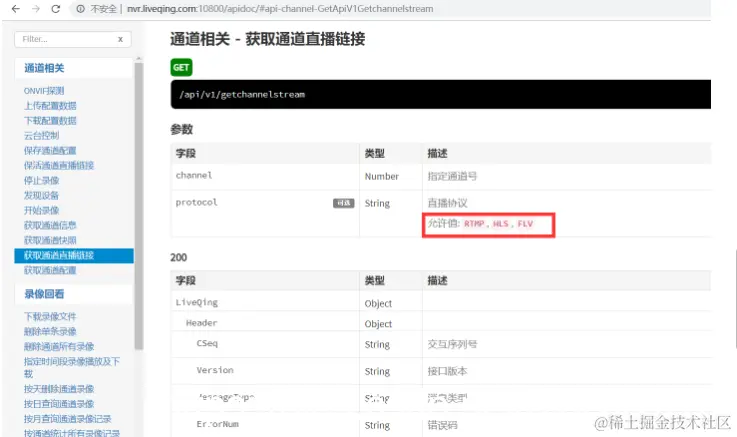Open the 开始录像 sidebar link
This screenshot has height=437, width=737.
point(41,211)
